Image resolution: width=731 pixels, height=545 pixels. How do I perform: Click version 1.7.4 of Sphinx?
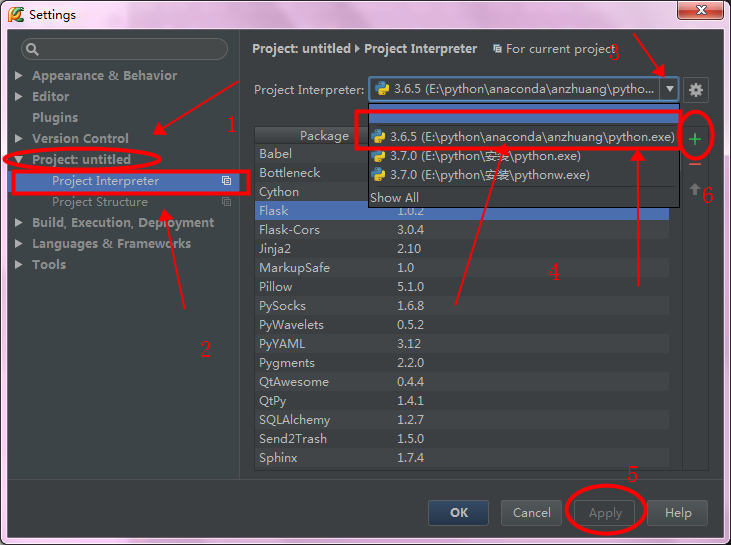(410, 458)
